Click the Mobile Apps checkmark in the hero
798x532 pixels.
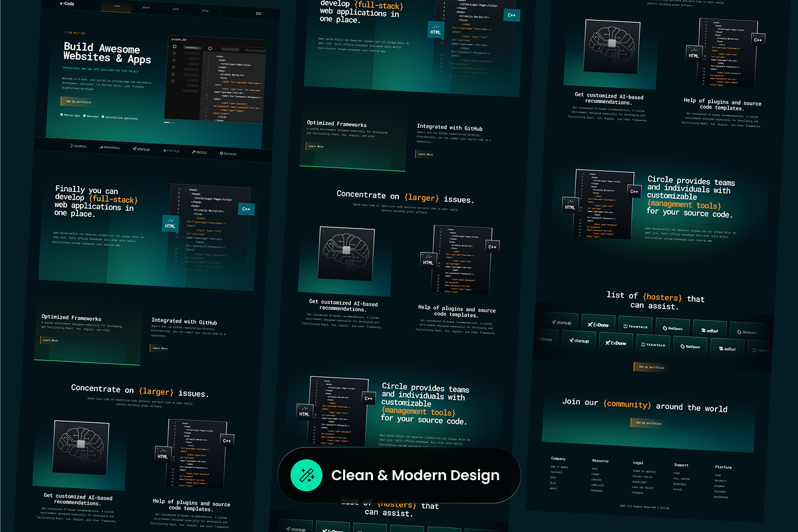pyautogui.click(x=61, y=115)
